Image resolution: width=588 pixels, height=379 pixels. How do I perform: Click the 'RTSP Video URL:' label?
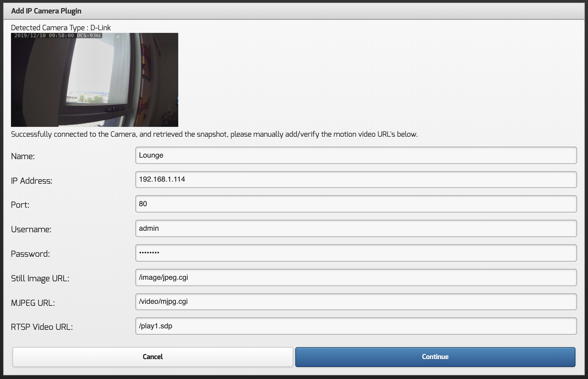pos(42,327)
